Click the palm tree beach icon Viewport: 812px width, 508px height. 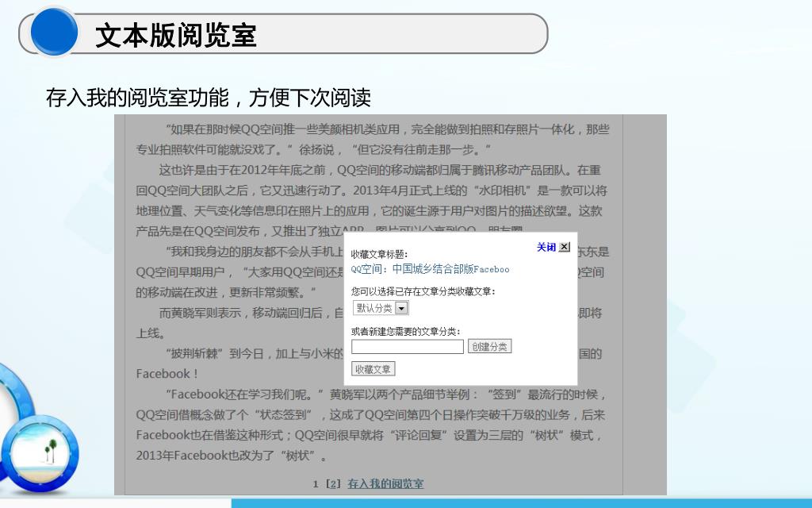(x=41, y=455)
